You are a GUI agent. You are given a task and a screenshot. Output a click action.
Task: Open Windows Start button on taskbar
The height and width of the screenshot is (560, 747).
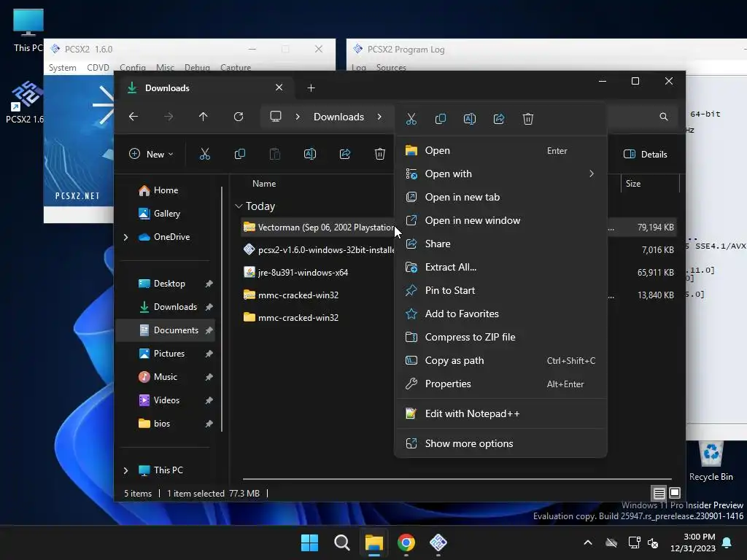[309, 542]
